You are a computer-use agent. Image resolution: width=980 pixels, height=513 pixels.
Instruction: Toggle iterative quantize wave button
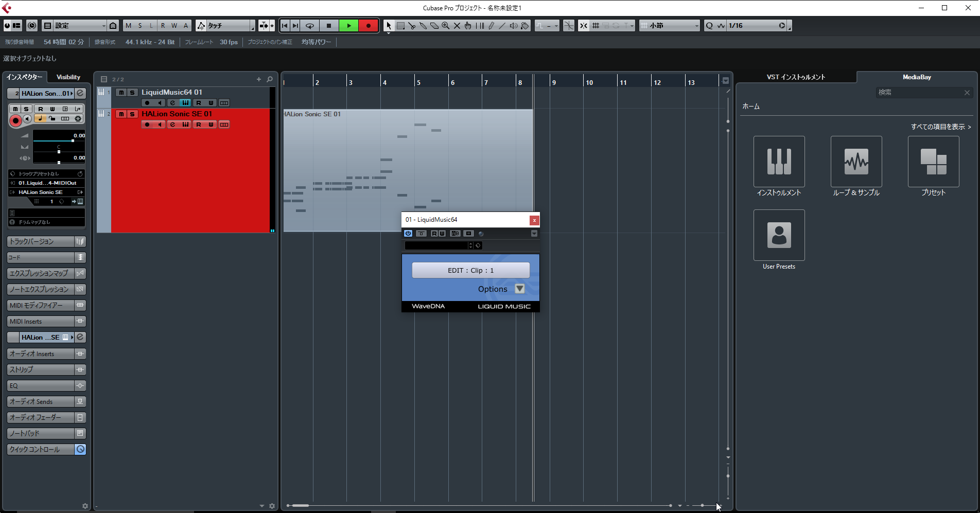[x=721, y=26]
